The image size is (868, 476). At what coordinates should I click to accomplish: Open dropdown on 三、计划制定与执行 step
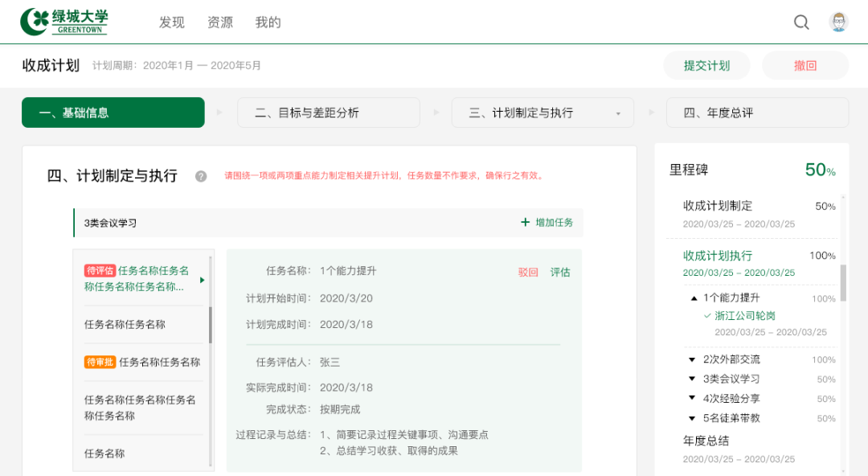(618, 113)
